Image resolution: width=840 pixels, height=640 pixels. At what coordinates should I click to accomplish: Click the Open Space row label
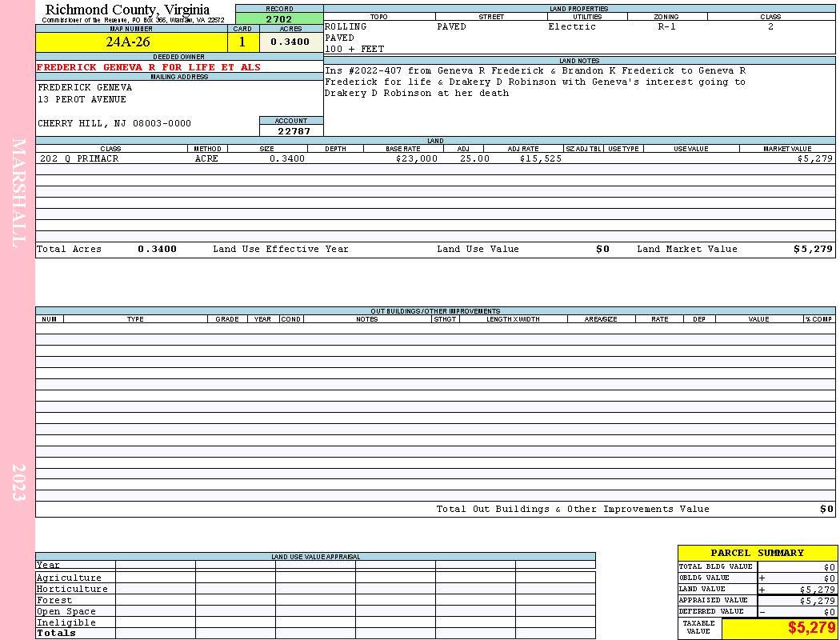[x=66, y=612]
